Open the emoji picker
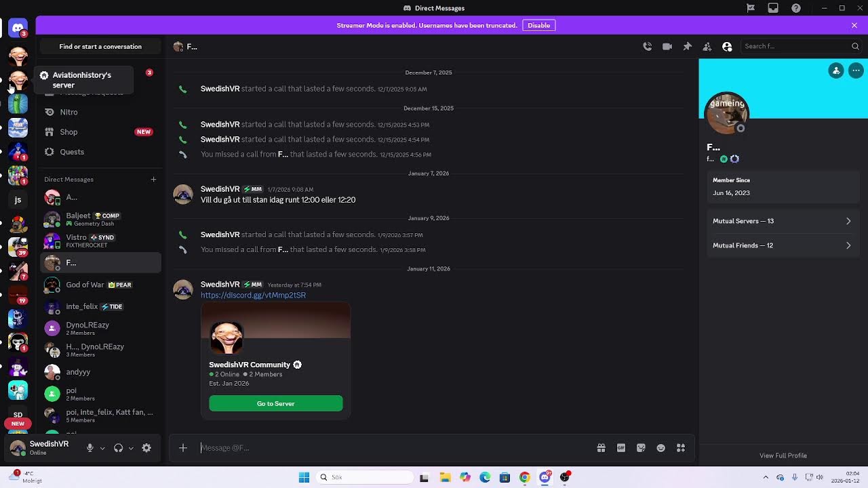Image resolution: width=868 pixels, height=488 pixels. [660, 448]
